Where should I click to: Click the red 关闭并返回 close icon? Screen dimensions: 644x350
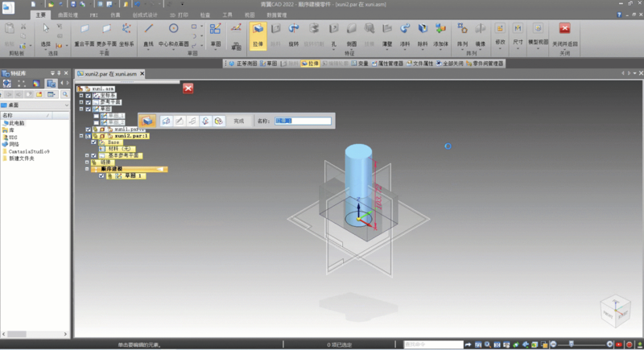point(564,29)
